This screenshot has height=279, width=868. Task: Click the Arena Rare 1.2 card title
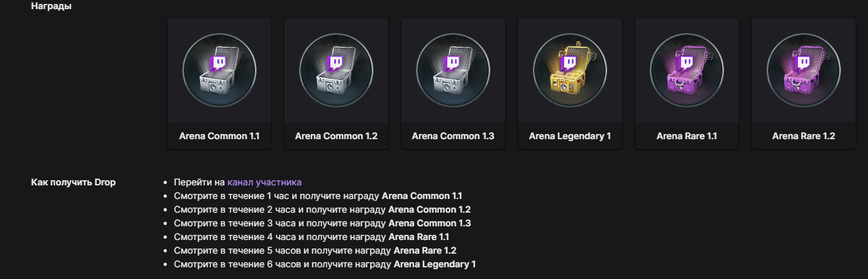tap(804, 137)
